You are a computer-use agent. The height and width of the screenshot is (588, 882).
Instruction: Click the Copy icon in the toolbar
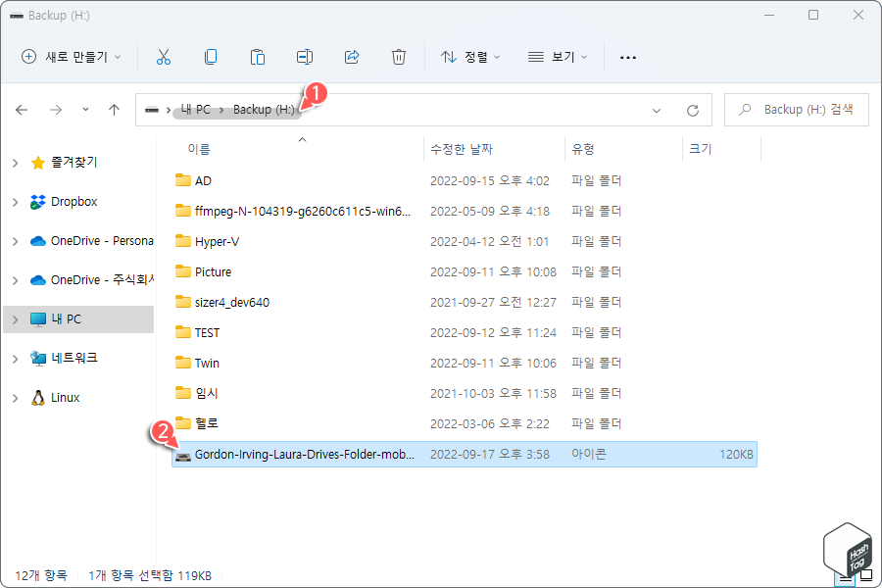pyautogui.click(x=211, y=57)
